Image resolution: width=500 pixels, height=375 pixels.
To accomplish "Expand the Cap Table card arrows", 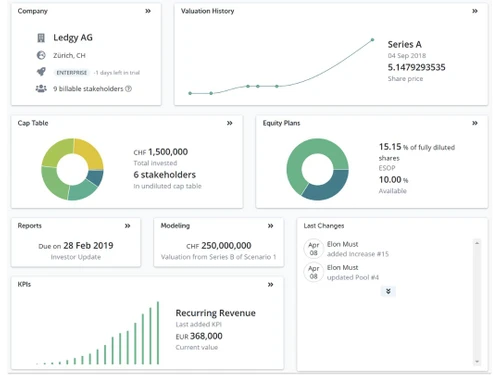I will [230, 123].
